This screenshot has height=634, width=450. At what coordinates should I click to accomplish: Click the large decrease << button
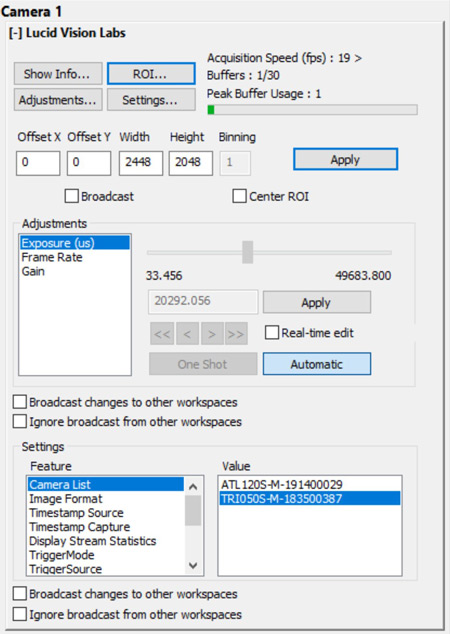pyautogui.click(x=162, y=334)
